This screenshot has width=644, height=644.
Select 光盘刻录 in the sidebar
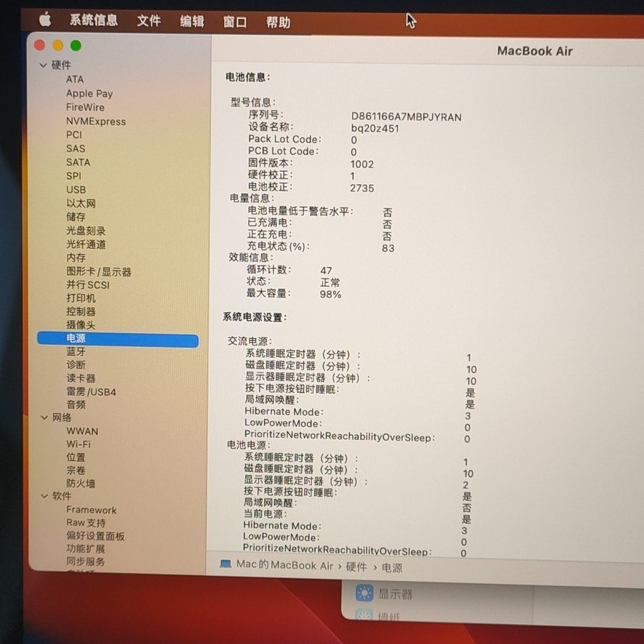(86, 231)
